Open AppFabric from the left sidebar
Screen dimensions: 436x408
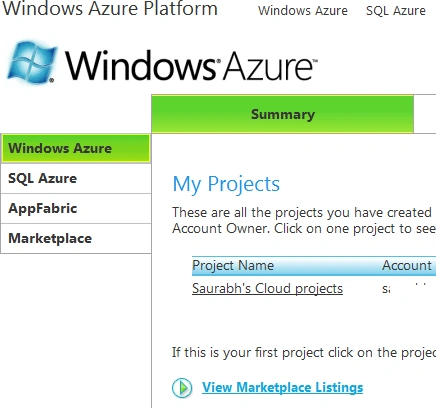(76, 208)
